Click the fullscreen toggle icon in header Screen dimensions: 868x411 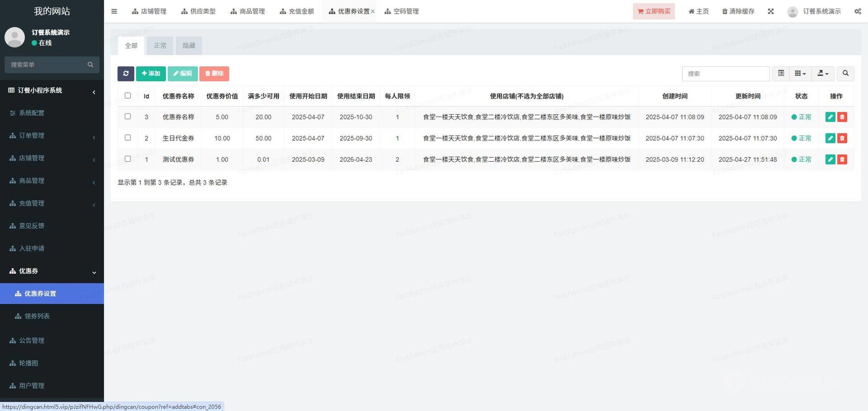coord(771,11)
